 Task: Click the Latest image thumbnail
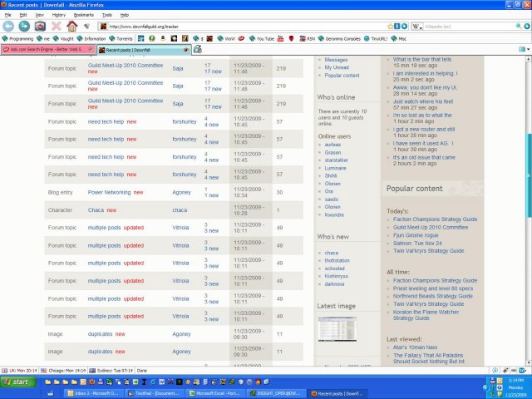coord(337,329)
